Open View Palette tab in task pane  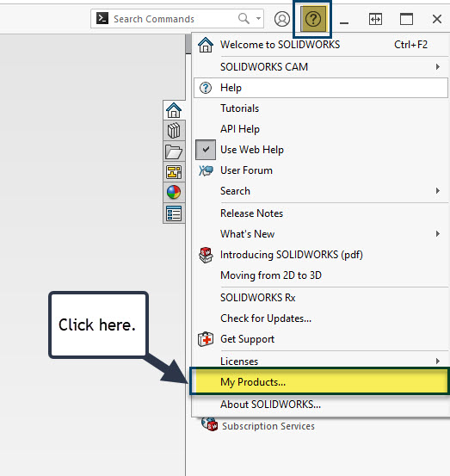click(174, 172)
